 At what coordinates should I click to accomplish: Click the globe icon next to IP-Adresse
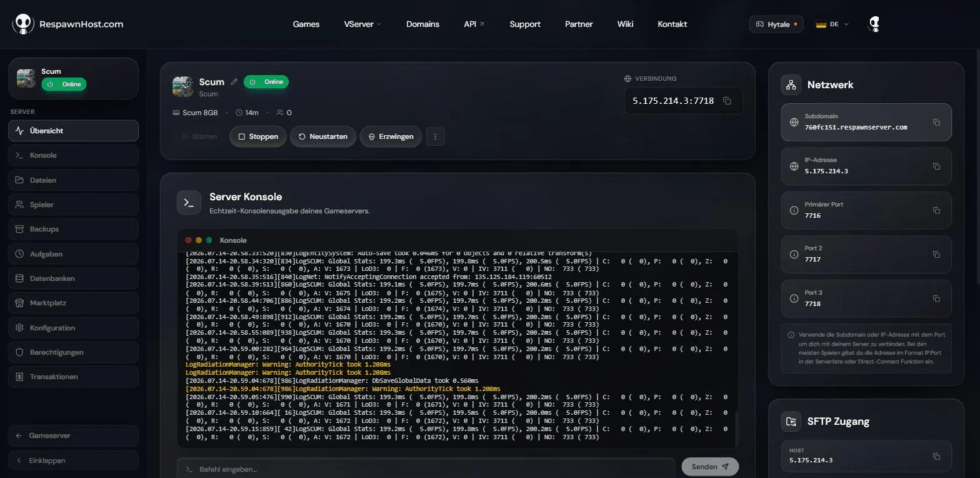click(794, 166)
